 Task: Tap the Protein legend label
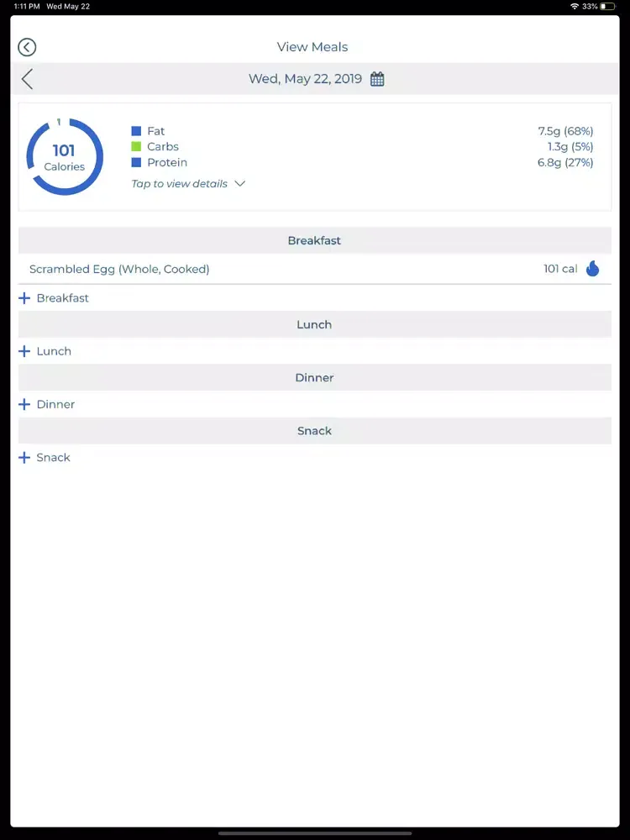click(x=167, y=162)
